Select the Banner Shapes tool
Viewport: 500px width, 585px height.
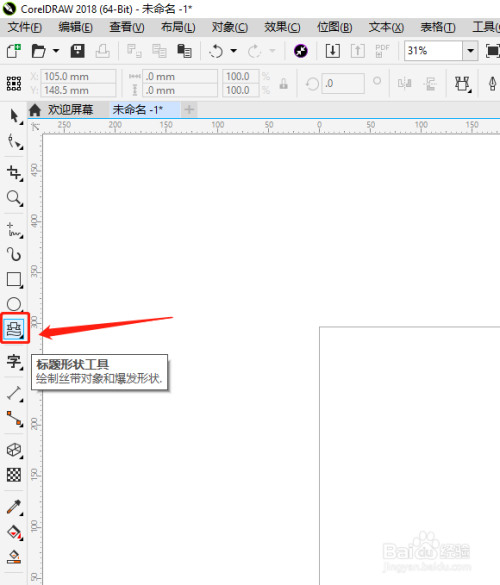[15, 329]
